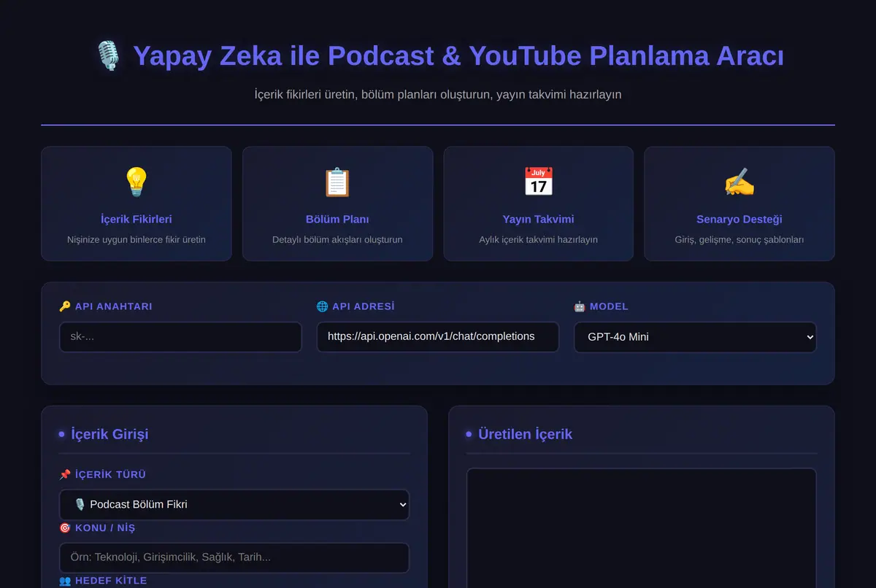Click 'Nişinize uygun binlerce fikir üretin' text
The width and height of the screenshot is (876, 588).
137,239
